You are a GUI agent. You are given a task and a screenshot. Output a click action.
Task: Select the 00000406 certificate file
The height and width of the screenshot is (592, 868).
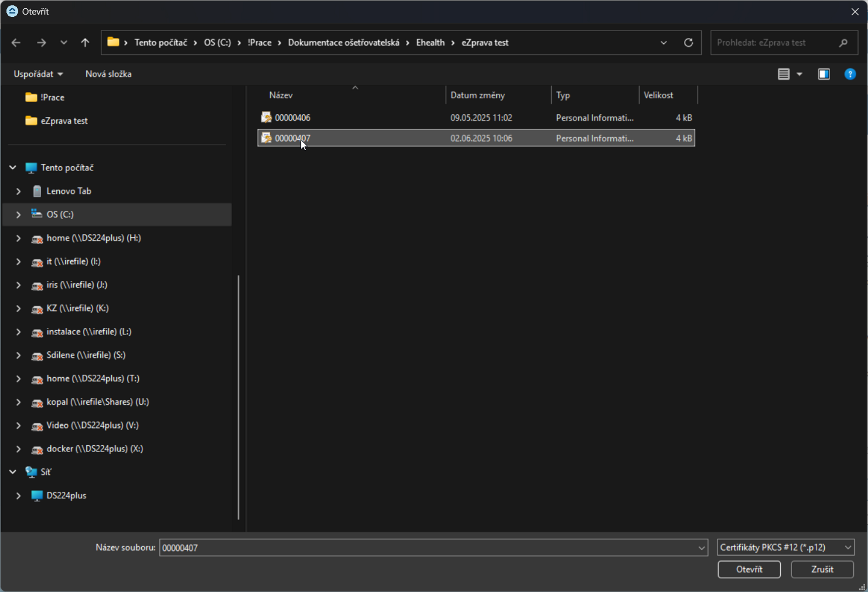(x=292, y=118)
